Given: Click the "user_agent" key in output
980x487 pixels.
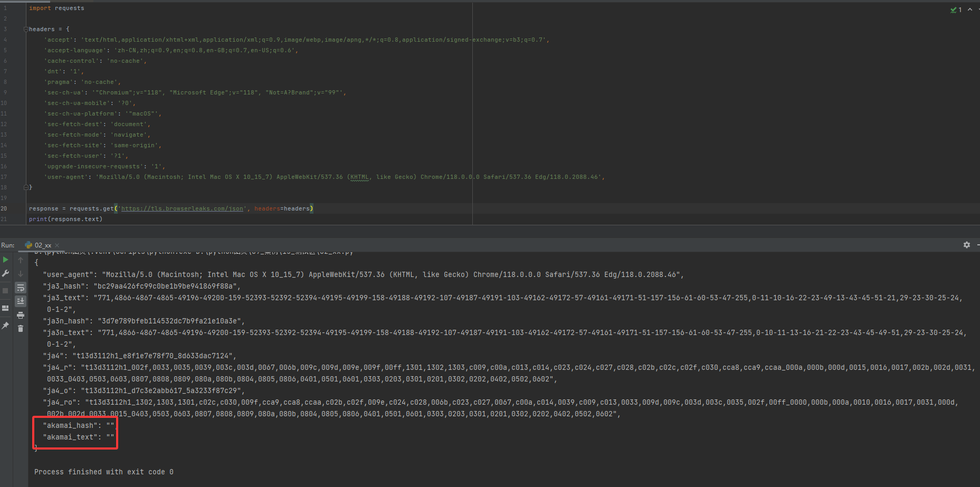Looking at the screenshot, I should [68, 274].
